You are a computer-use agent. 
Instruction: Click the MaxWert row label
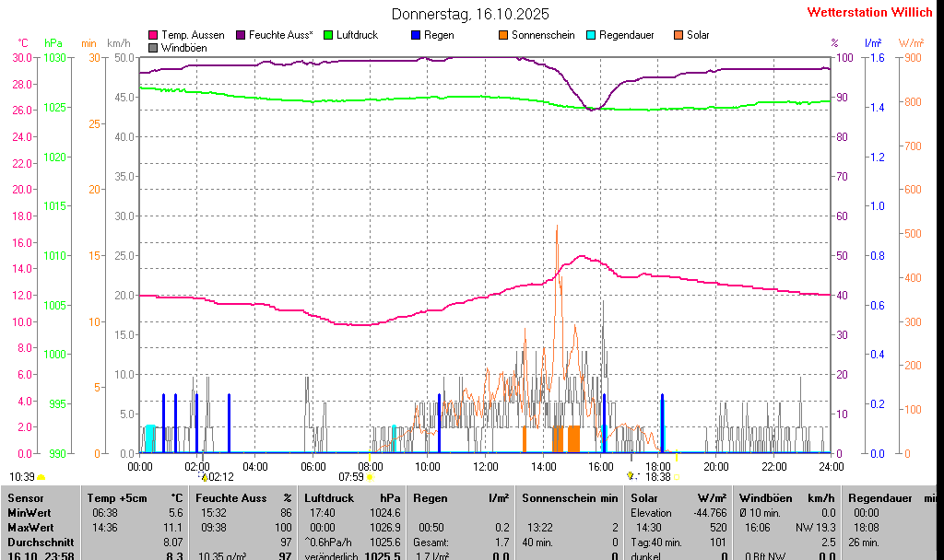pyautogui.click(x=31, y=527)
